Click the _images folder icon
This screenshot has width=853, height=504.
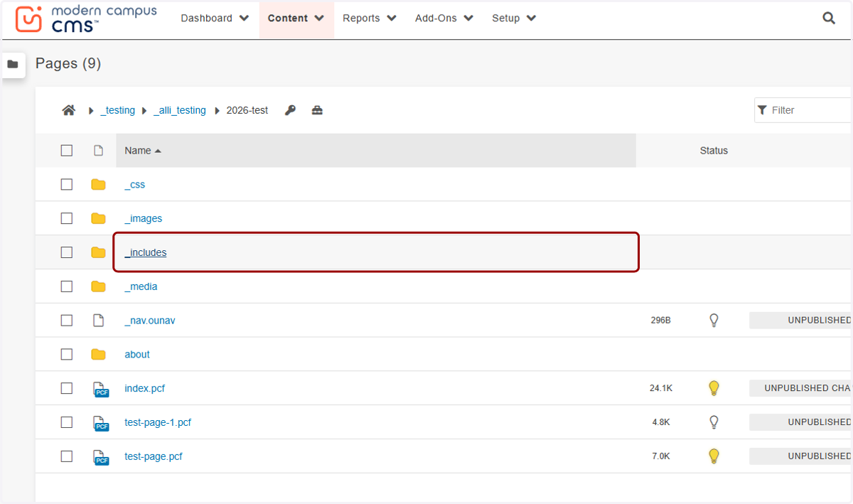click(99, 218)
